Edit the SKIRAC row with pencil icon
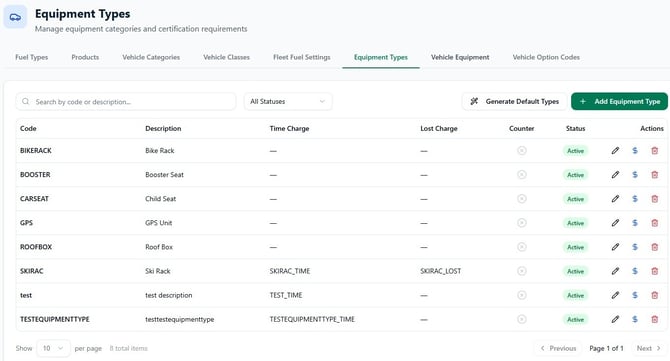Screen dimensions: 670x361 615,271
